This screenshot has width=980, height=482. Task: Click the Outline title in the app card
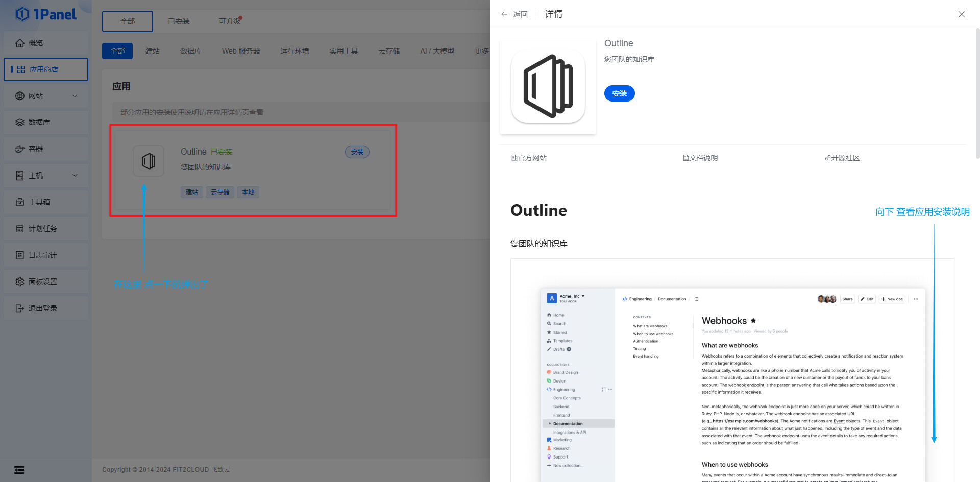[193, 152]
